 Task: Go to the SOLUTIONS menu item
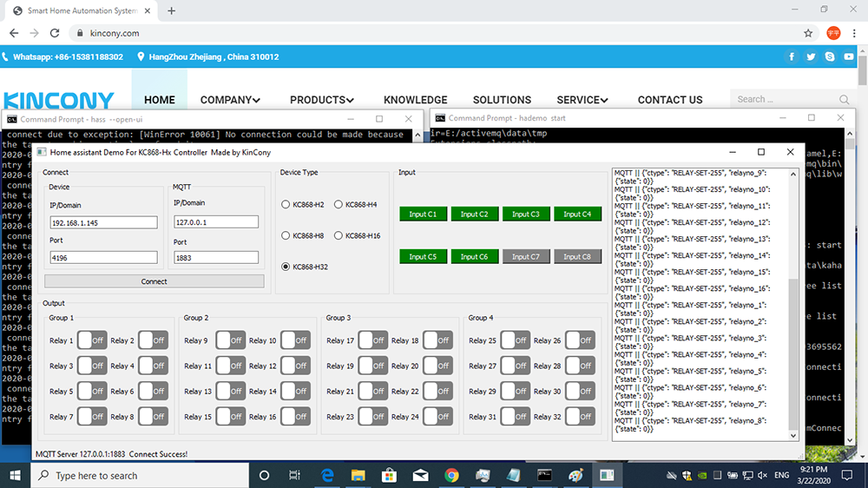pos(502,100)
